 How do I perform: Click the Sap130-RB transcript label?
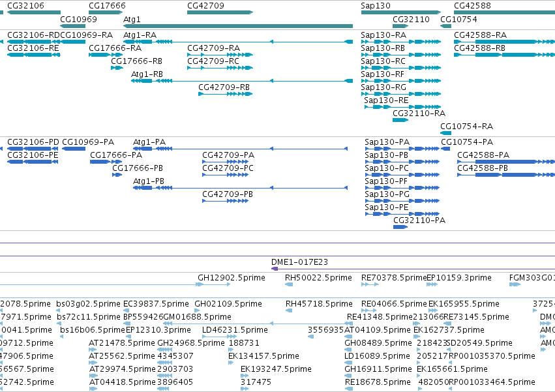pyautogui.click(x=383, y=48)
